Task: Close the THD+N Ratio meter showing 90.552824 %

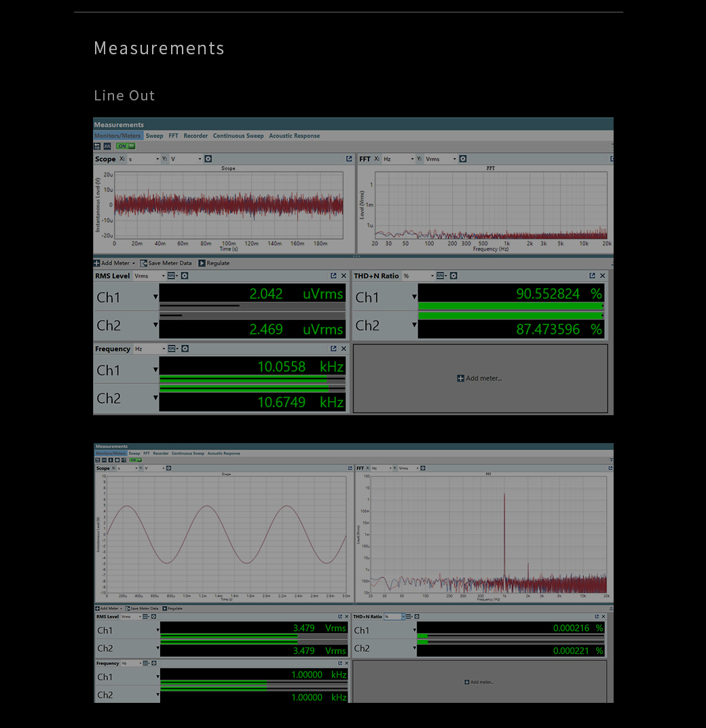Action: click(x=602, y=276)
